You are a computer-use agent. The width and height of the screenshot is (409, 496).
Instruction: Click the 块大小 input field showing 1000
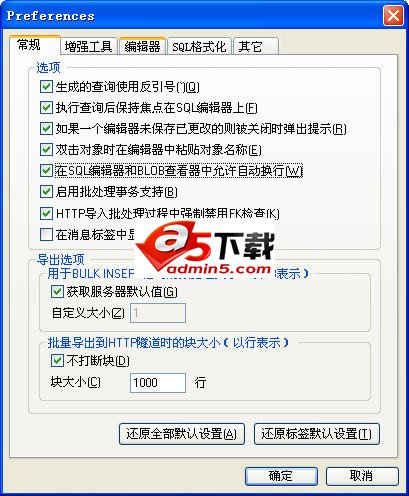pyautogui.click(x=158, y=383)
